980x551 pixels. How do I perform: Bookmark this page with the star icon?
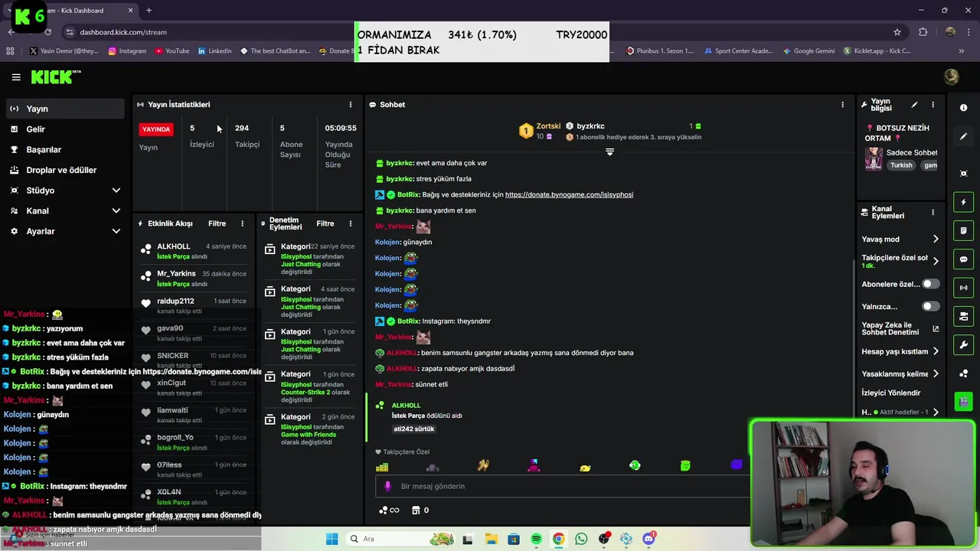tap(897, 32)
